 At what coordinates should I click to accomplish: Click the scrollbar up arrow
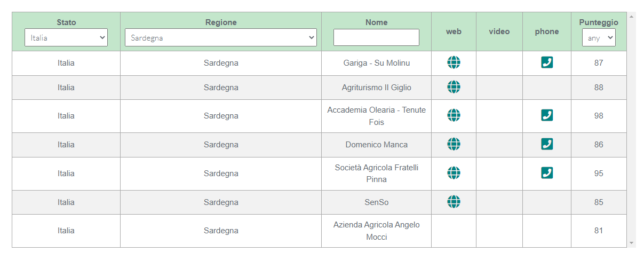tap(632, 17)
